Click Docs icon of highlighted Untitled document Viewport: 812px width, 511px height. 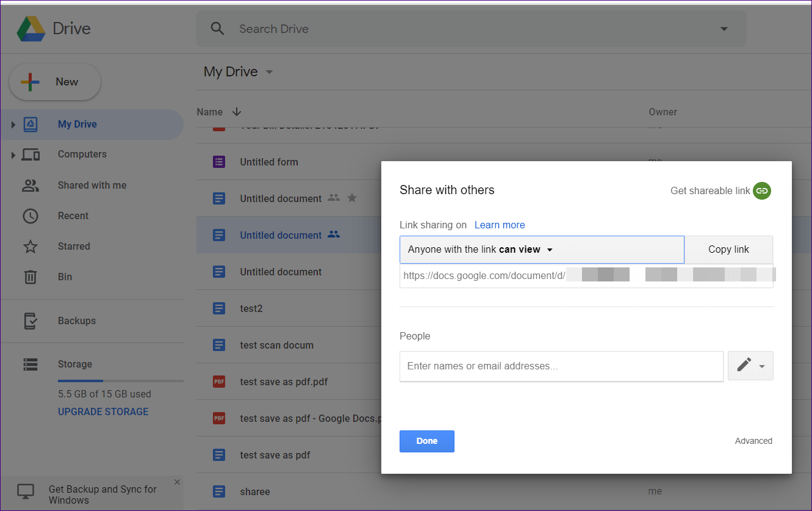(219, 235)
